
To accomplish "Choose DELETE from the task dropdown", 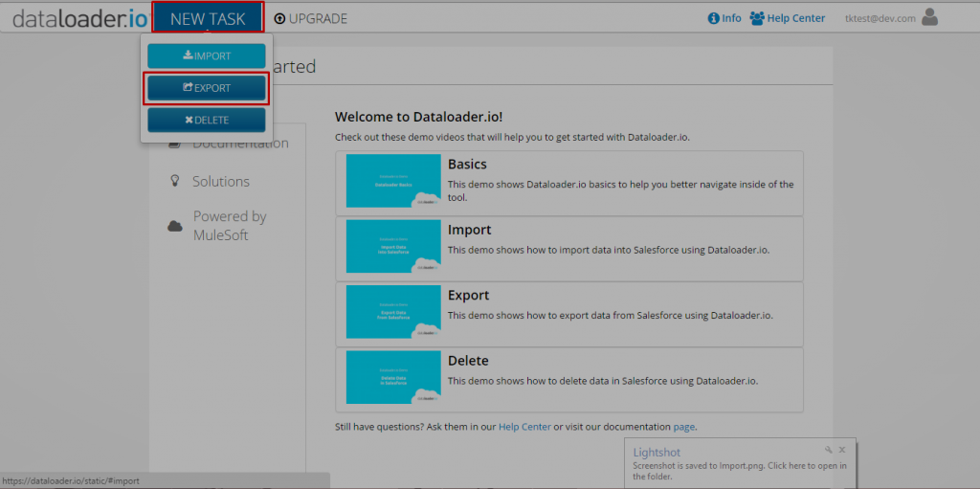I will tap(207, 120).
